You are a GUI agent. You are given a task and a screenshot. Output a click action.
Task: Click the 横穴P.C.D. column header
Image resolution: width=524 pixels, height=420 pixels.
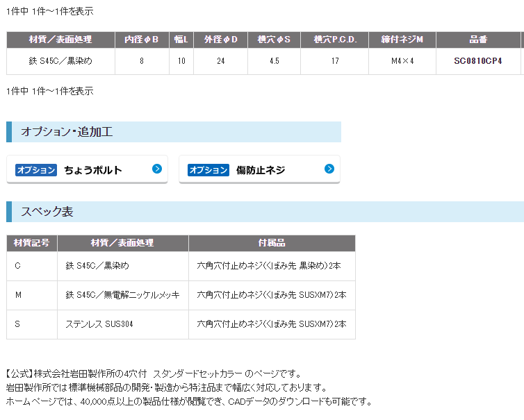[x=335, y=40]
